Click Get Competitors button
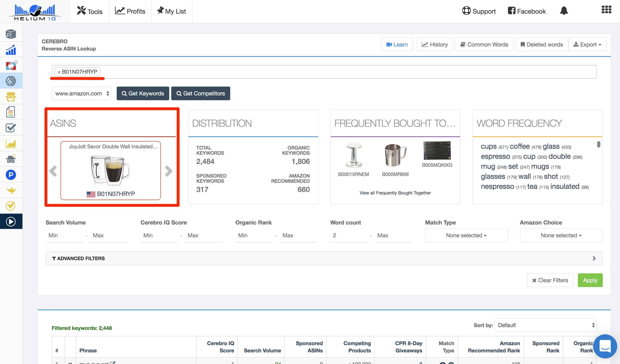 201,93
